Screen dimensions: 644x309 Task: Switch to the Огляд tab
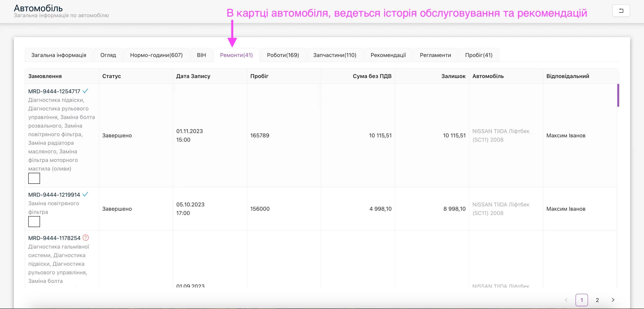(x=108, y=55)
